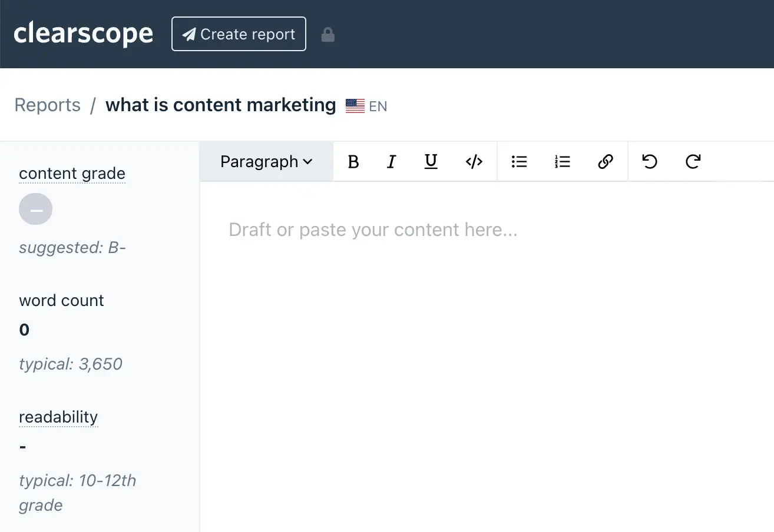Apply italic formatting from toolbar
The width and height of the screenshot is (774, 532).
391,162
